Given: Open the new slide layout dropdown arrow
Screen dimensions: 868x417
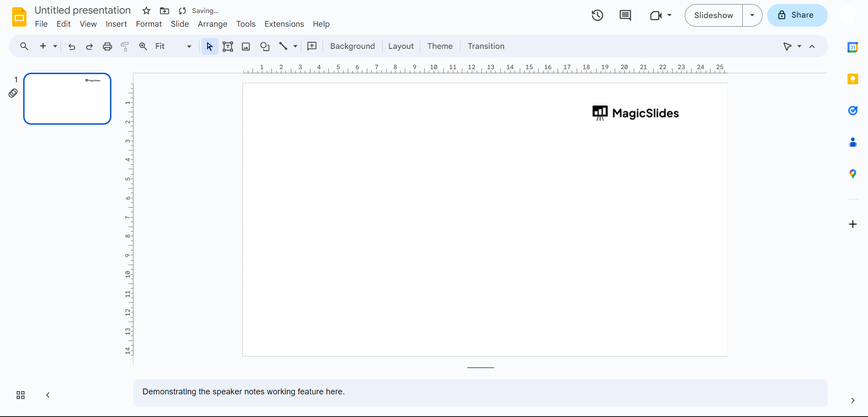Looking at the screenshot, I should 55,46.
